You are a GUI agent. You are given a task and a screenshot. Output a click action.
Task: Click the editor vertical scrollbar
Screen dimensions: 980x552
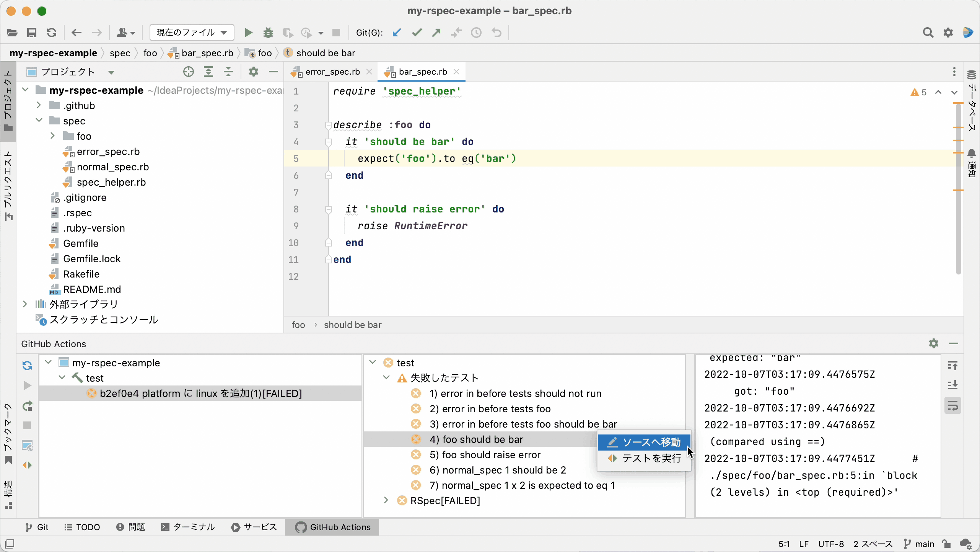click(x=958, y=189)
